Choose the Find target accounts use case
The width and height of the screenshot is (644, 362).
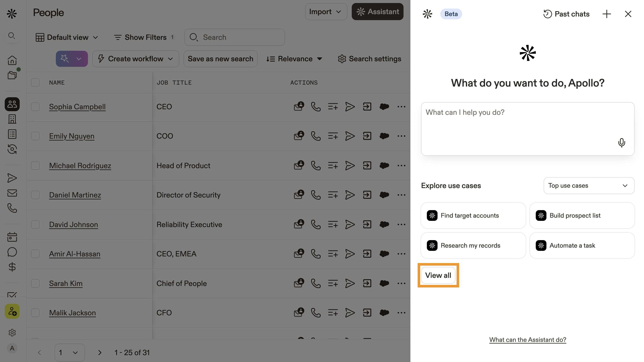click(473, 215)
